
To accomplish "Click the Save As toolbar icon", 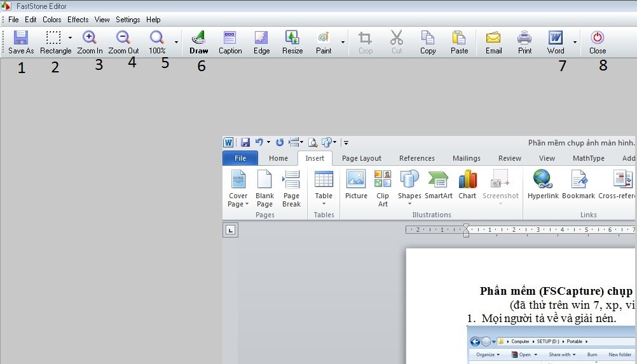I will click(x=21, y=42).
